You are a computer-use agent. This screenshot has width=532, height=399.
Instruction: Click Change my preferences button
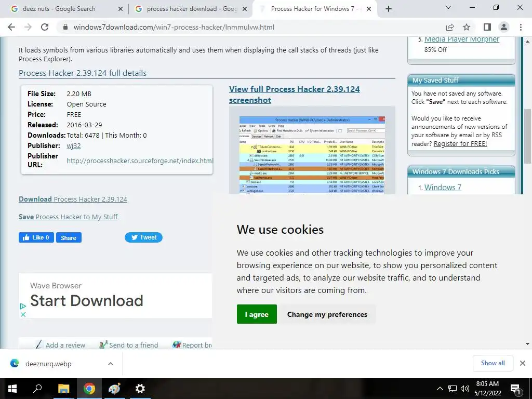(327, 314)
